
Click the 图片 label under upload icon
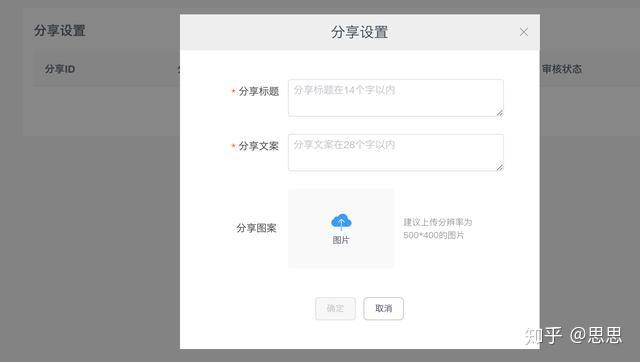(341, 240)
